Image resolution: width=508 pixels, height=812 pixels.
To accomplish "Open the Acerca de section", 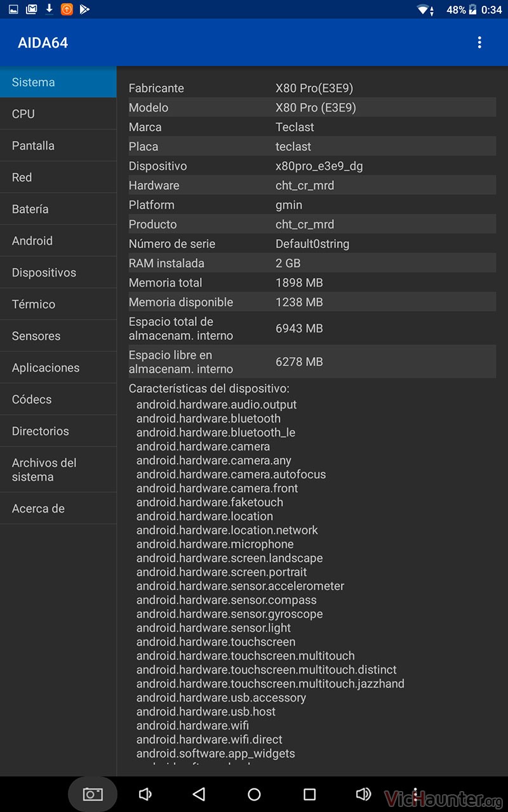I will coord(58,508).
